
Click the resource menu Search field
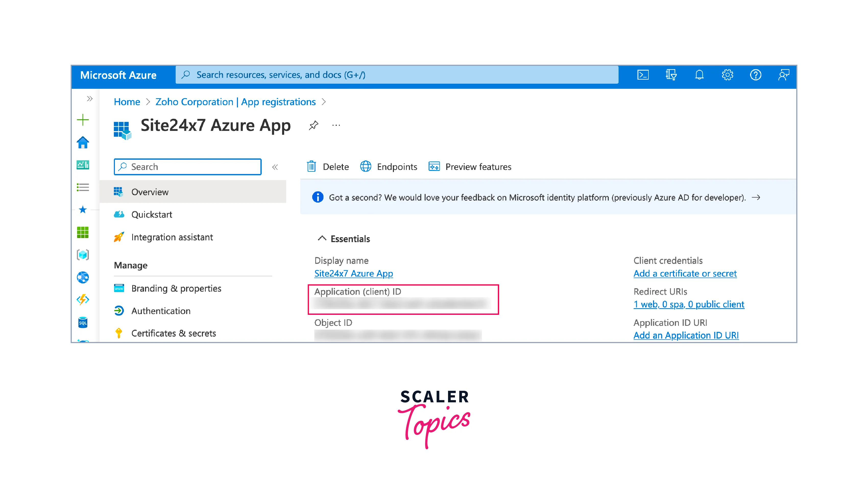[188, 167]
